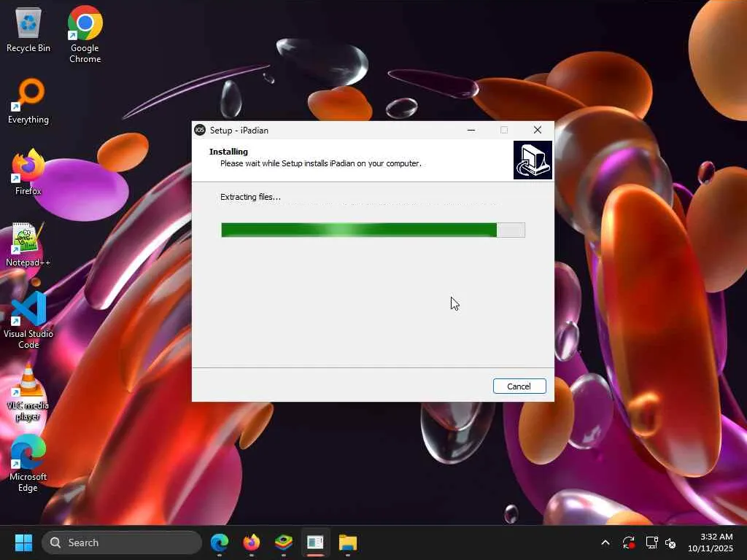
Task: Open the Windows Start menu
Action: (x=23, y=542)
